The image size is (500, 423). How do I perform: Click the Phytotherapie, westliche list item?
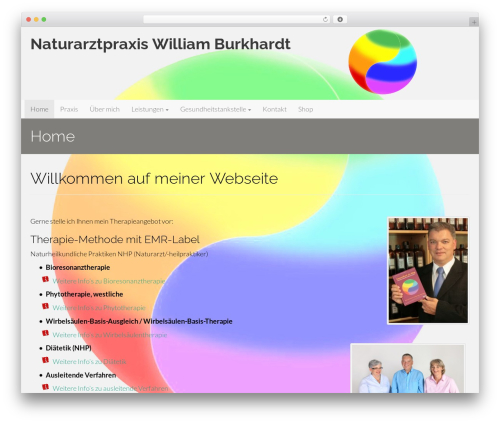tap(84, 294)
